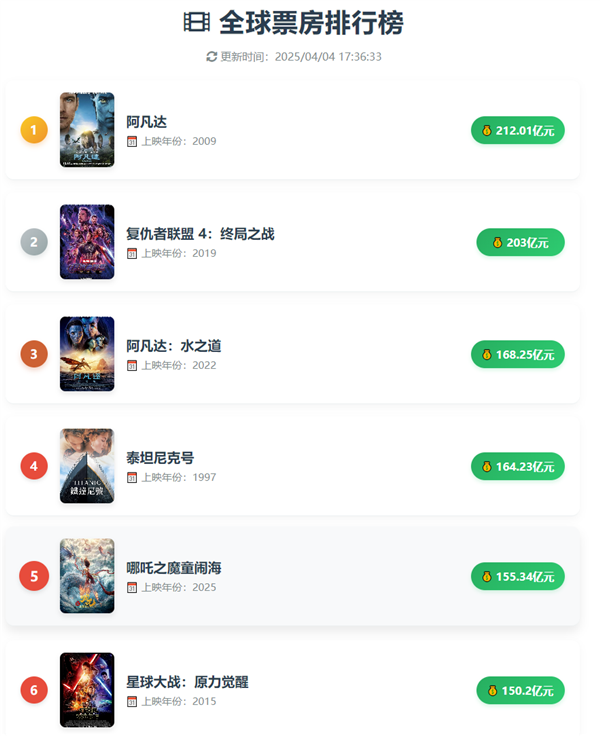The height and width of the screenshot is (736, 600).
Task: Open 星球大战：原力觉醒 poster thumbnail
Action: [x=87, y=689]
